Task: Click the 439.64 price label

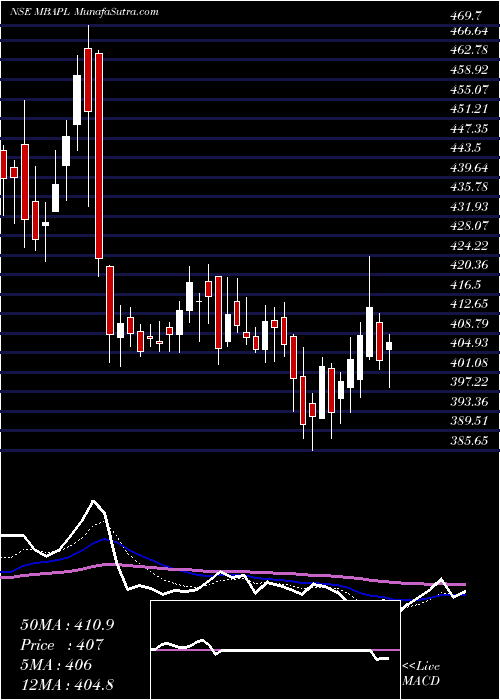Action: tap(469, 167)
